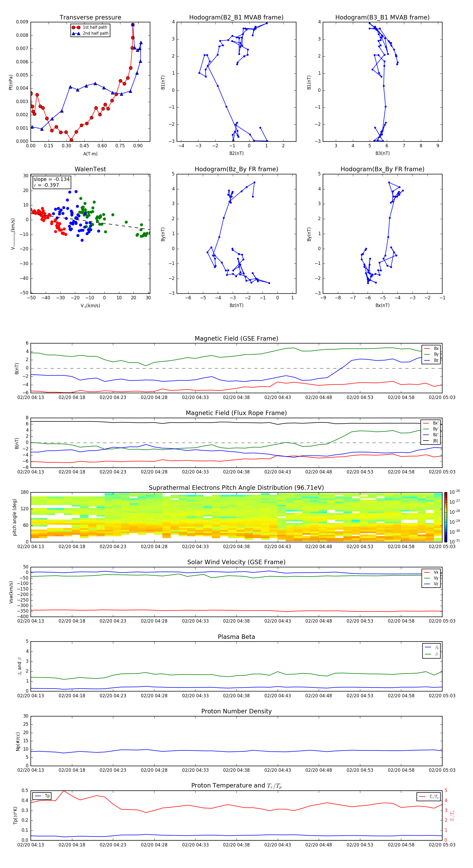473x868 pixels.
Task: Click the 'V_A(km/s)' x-axis label
Action: (90, 306)
